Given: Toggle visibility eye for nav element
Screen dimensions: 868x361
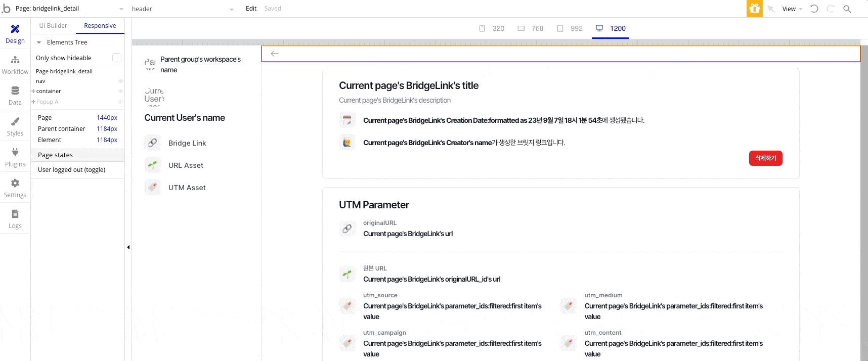Looking at the screenshot, I should coord(120,81).
